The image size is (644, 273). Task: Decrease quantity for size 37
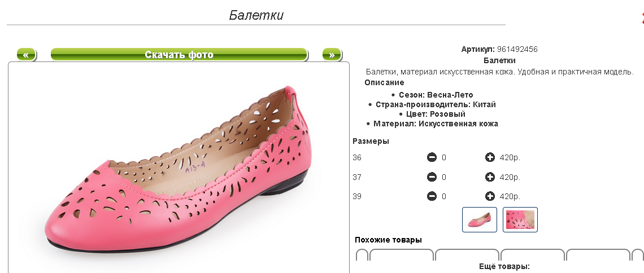click(432, 177)
